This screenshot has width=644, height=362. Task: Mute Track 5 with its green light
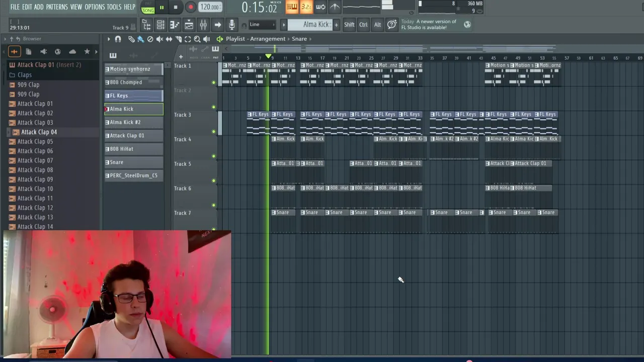point(213,180)
